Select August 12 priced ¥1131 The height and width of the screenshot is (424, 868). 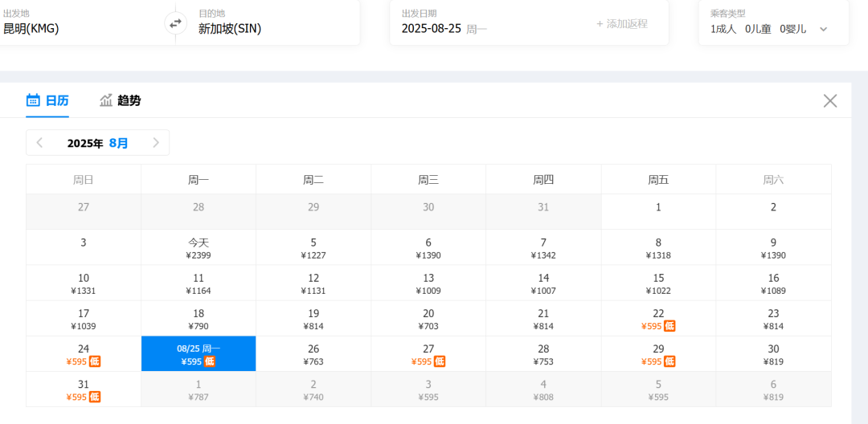314,283
